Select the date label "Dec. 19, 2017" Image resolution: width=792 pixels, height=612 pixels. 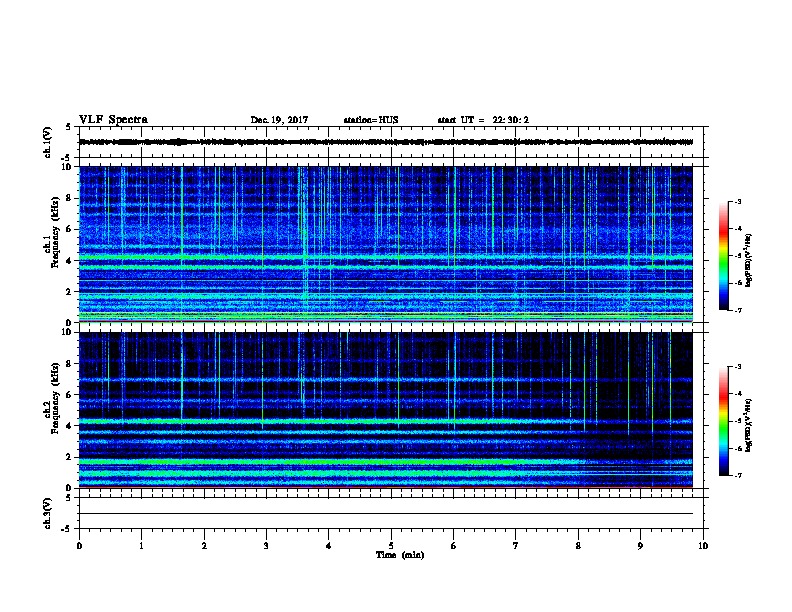click(279, 120)
